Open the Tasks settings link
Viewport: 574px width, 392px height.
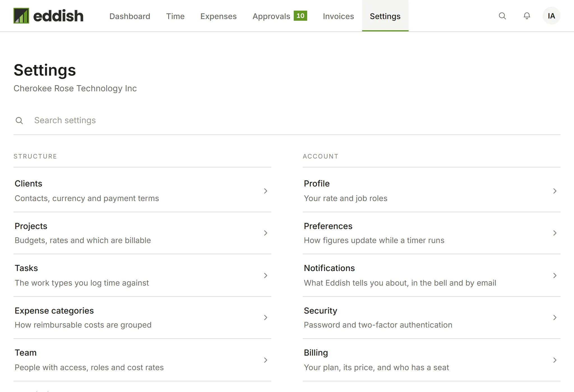142,275
